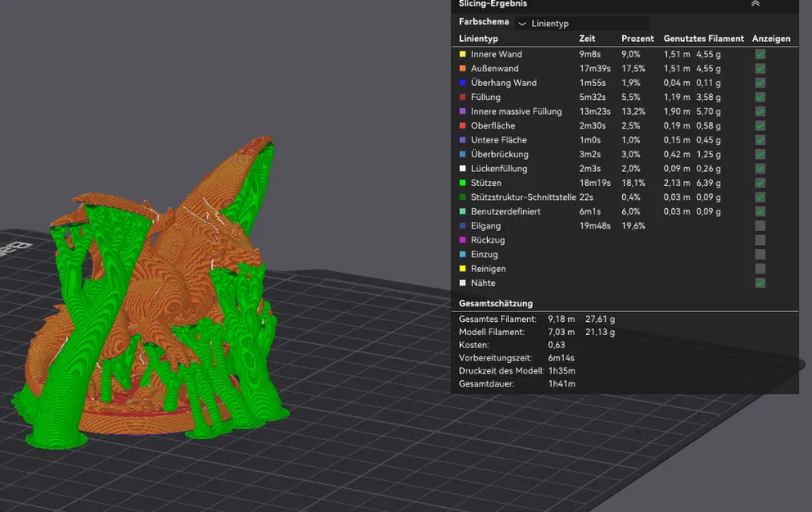Uncheck the Stützen display checkbox
The width and height of the screenshot is (812, 512).
coord(760,183)
